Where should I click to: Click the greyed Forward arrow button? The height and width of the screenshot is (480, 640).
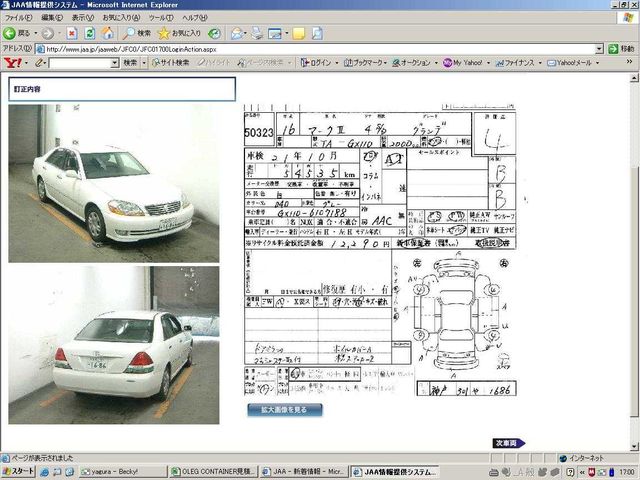47,33
